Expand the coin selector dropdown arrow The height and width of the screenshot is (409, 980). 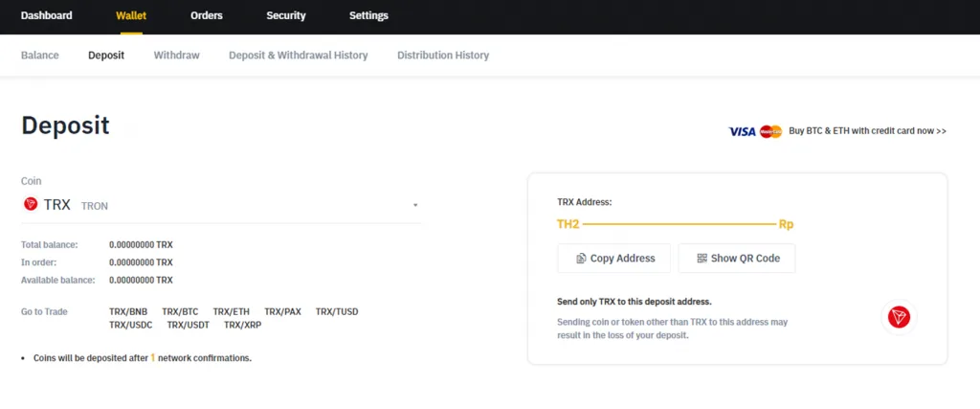[415, 205]
